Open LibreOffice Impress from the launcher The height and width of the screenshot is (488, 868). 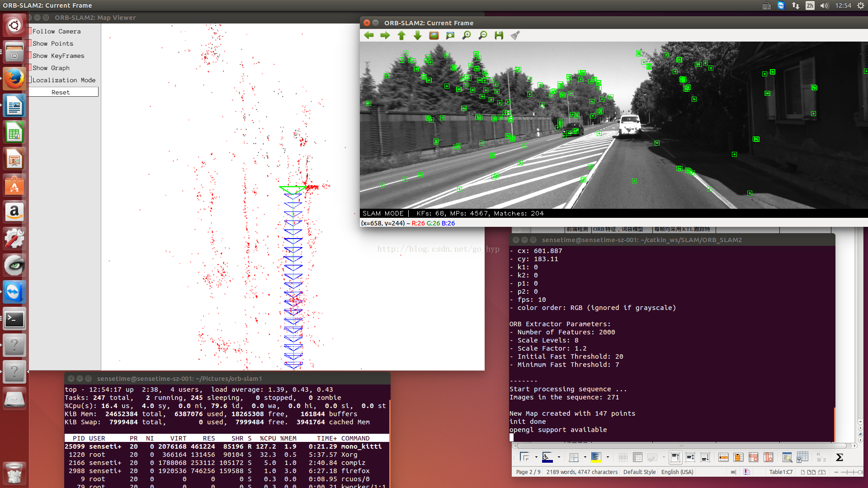click(x=14, y=159)
